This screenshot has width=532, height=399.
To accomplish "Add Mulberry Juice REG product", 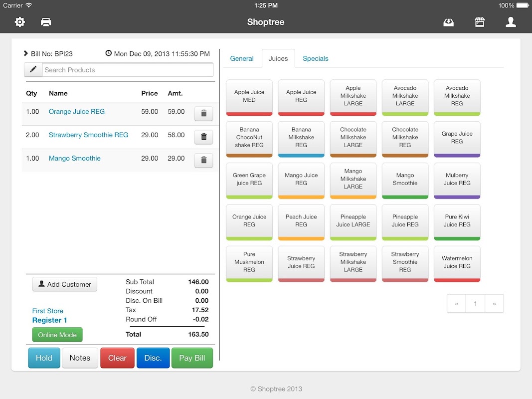I will click(x=457, y=181).
